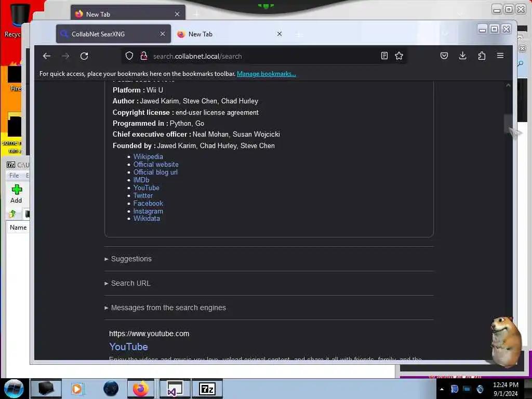This screenshot has width=532, height=399.
Task: Open the Wikipedia link
Action: (148, 156)
